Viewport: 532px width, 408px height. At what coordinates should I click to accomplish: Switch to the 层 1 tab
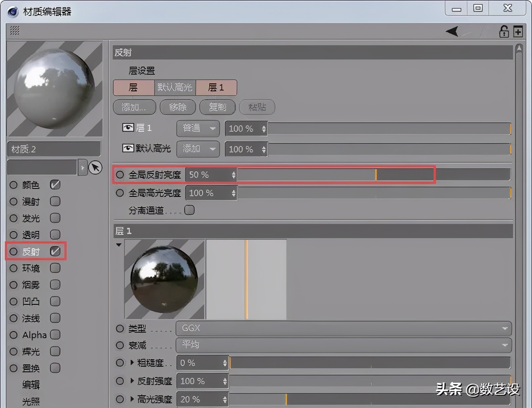coord(217,88)
